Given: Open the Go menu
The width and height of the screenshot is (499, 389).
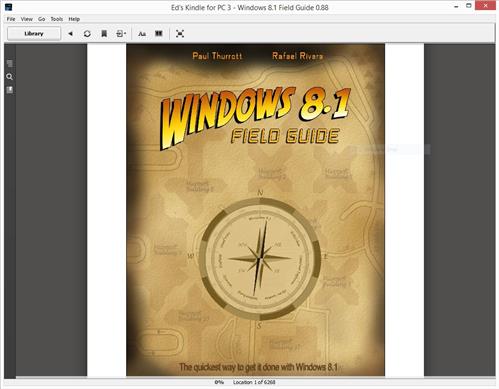Looking at the screenshot, I should pos(42,19).
